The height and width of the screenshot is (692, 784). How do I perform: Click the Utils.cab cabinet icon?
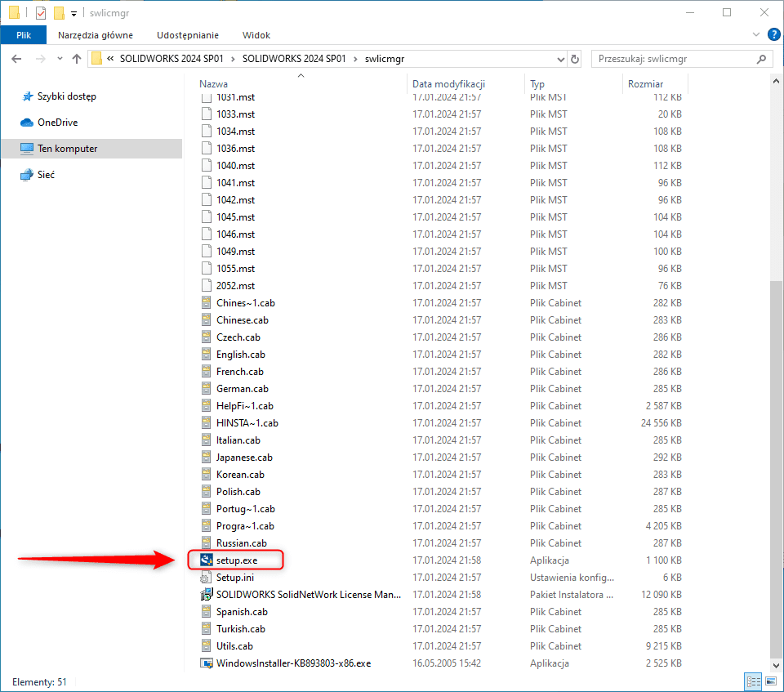(x=206, y=646)
